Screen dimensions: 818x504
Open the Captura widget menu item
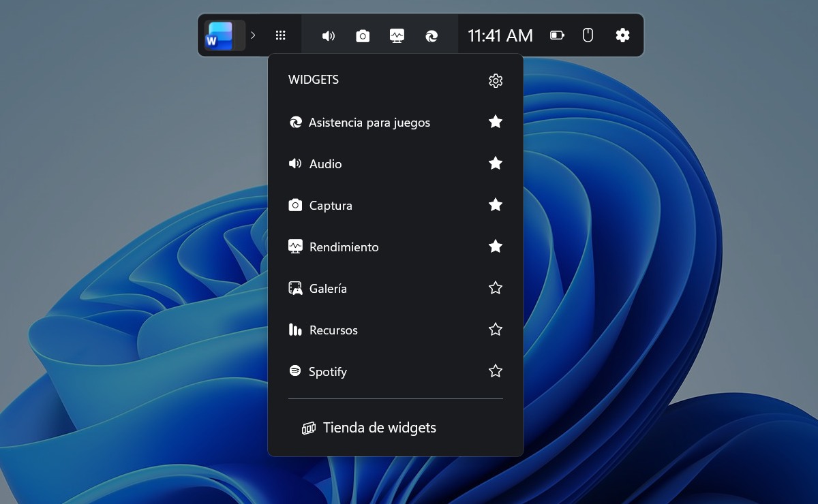(x=331, y=206)
